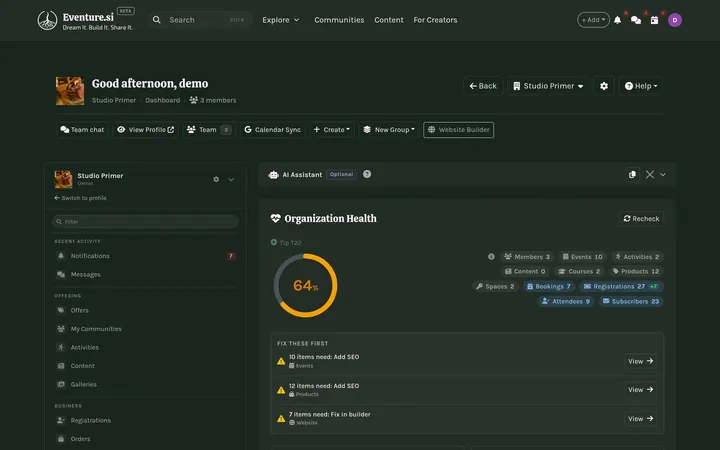Screen dimensions: 720x450
Task: Click the Products 12 stat chip
Action: coord(636,271)
